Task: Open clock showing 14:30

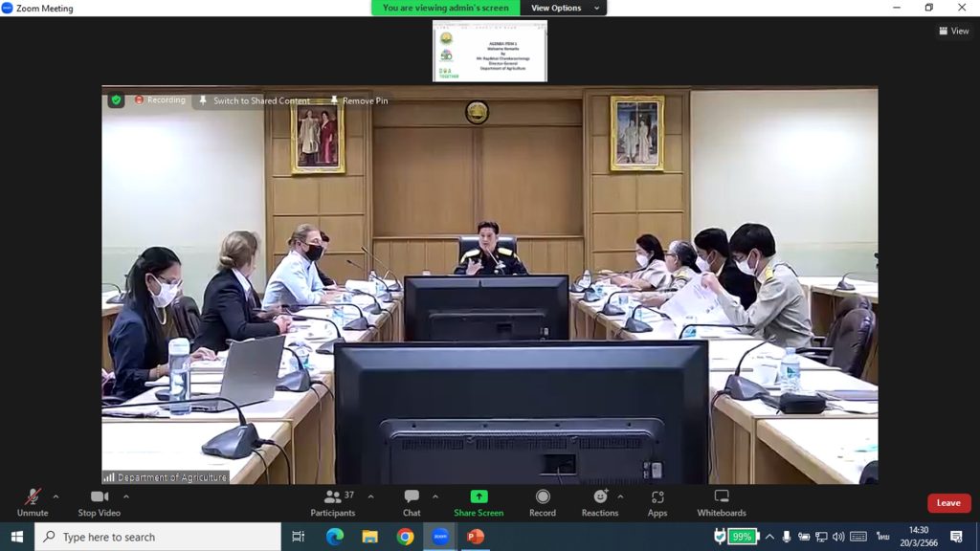Action: tap(919, 537)
